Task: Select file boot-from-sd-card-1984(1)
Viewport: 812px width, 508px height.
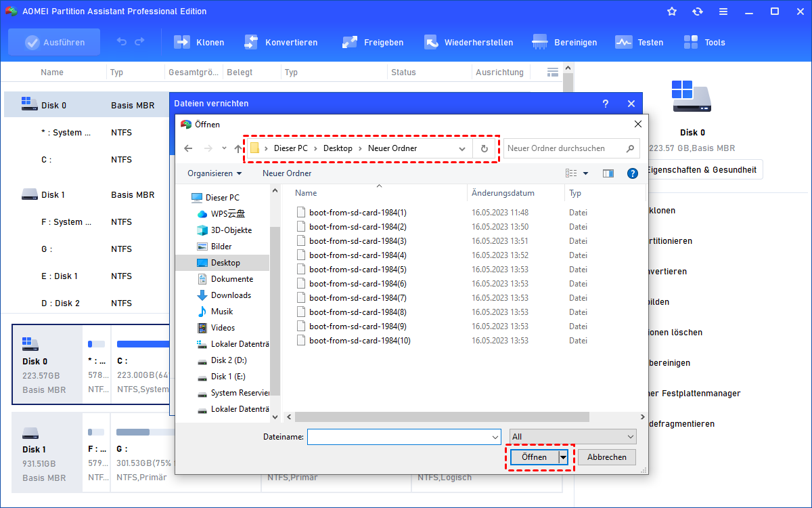Action: click(358, 213)
